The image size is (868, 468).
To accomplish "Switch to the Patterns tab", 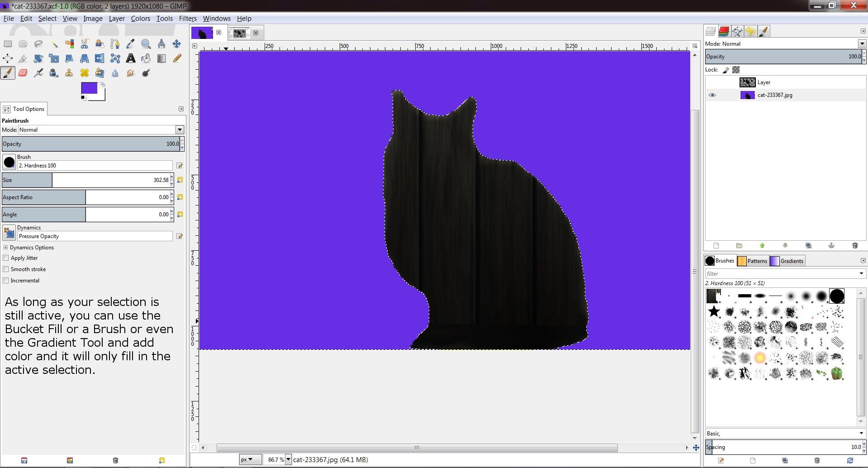I will click(753, 261).
